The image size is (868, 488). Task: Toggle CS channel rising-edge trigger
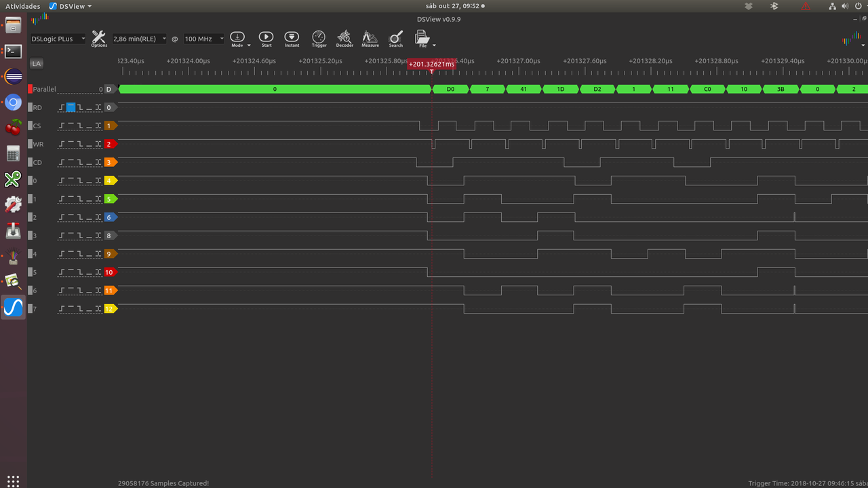pos(62,126)
